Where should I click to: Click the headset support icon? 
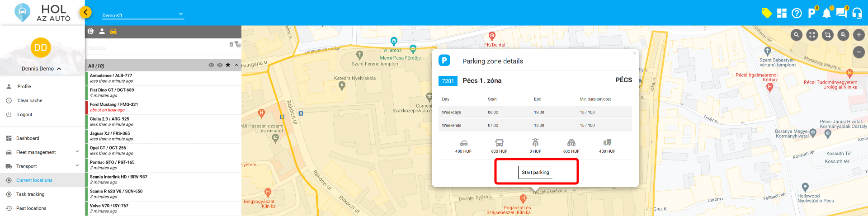857,13
